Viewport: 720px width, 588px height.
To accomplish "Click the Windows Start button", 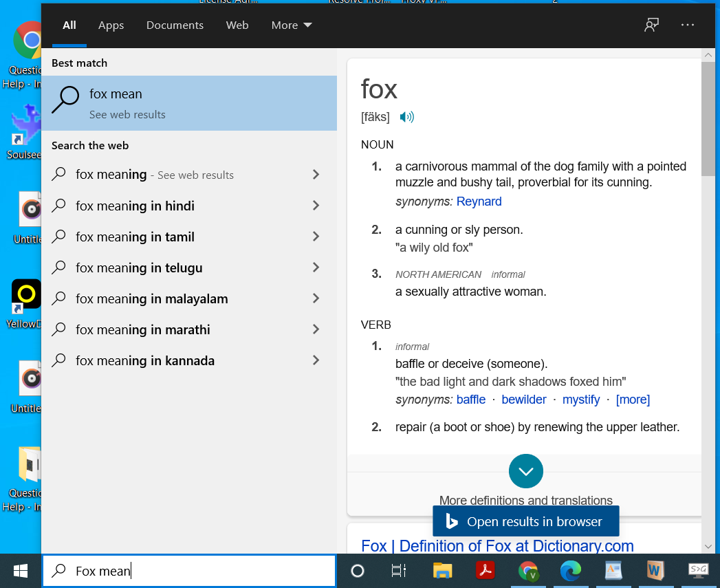I will click(21, 571).
